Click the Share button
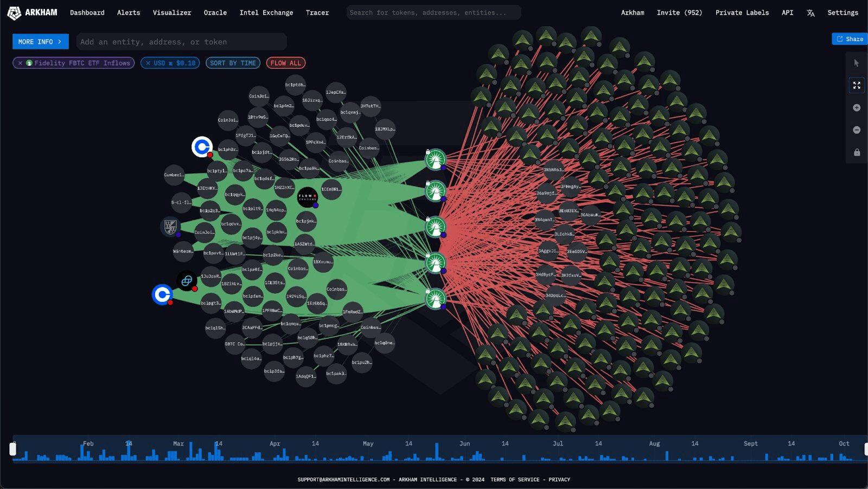 [x=850, y=39]
